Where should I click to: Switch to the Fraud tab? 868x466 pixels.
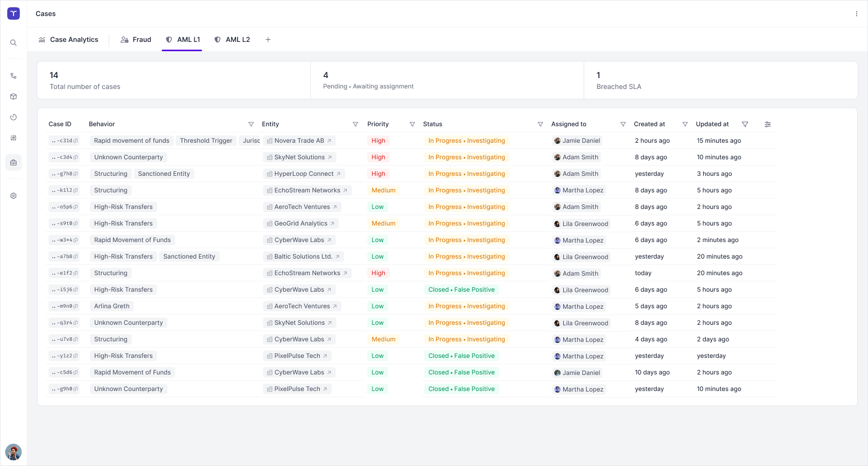click(x=136, y=40)
